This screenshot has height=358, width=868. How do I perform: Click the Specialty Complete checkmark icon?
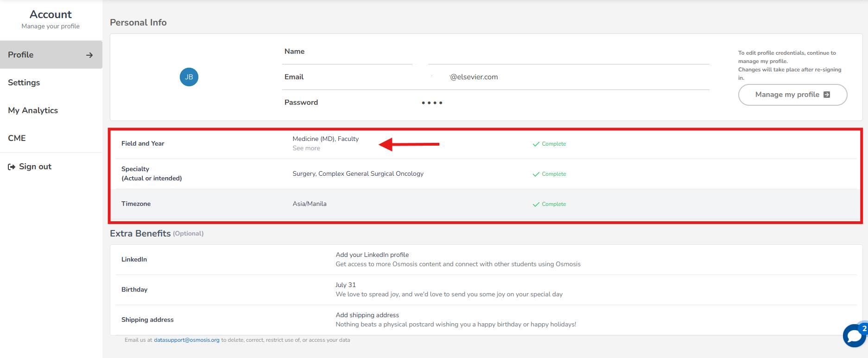pyautogui.click(x=536, y=174)
